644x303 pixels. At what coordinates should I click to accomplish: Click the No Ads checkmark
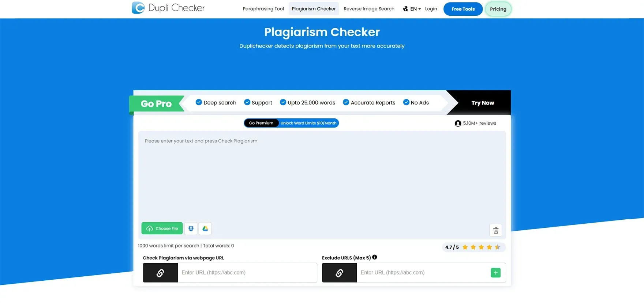pyautogui.click(x=406, y=102)
